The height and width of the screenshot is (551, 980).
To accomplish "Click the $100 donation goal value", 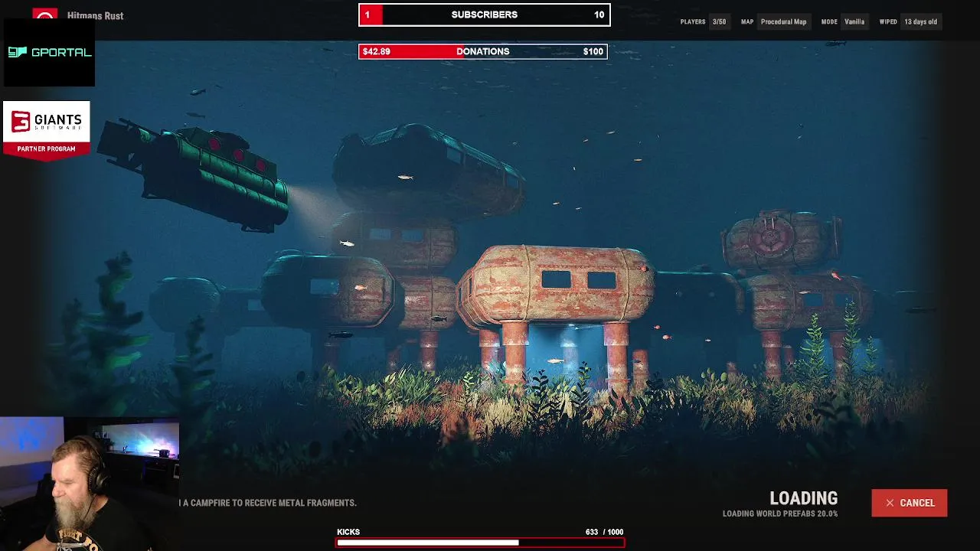I will tap(593, 51).
